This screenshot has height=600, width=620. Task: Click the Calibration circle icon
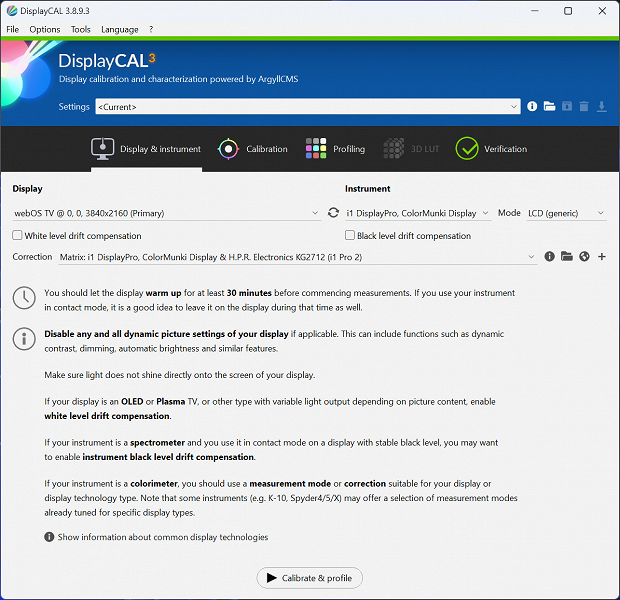pyautogui.click(x=228, y=149)
